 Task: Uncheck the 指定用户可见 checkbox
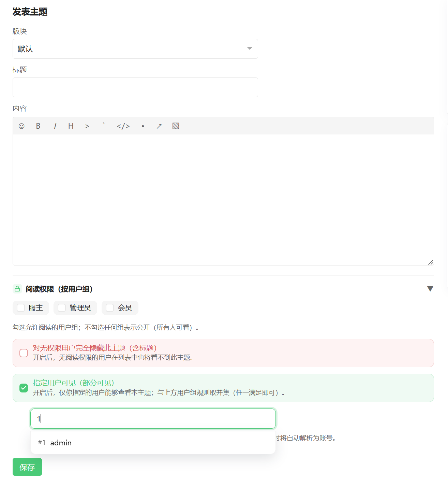click(24, 388)
